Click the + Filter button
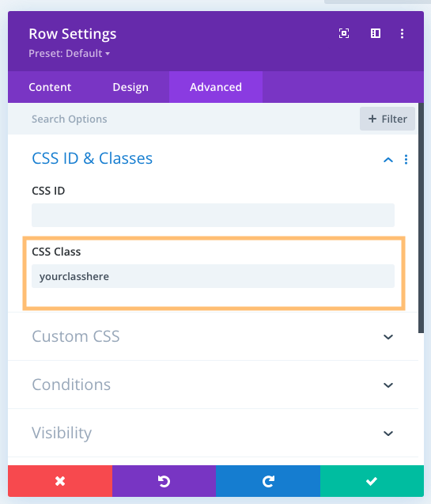Image resolution: width=431 pixels, height=504 pixels. pyautogui.click(x=388, y=119)
